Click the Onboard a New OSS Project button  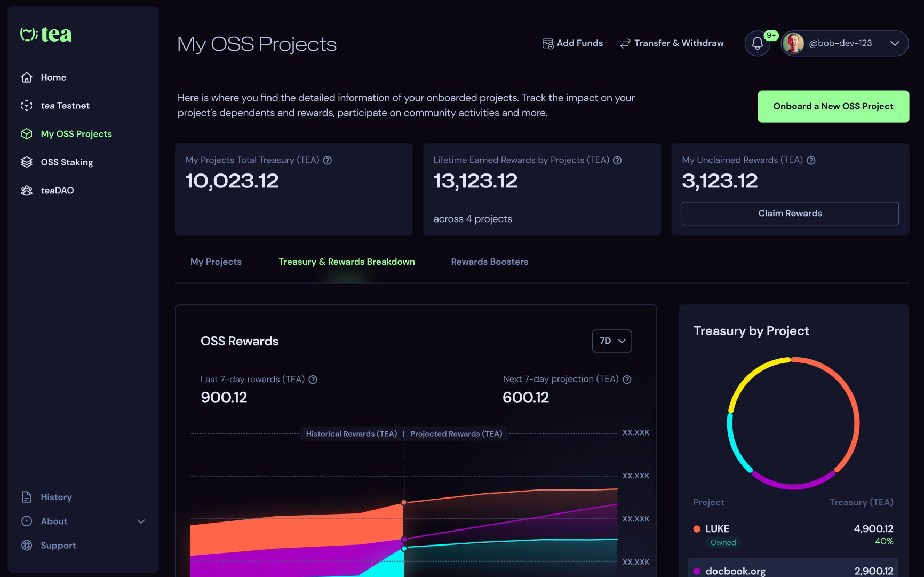tap(833, 106)
